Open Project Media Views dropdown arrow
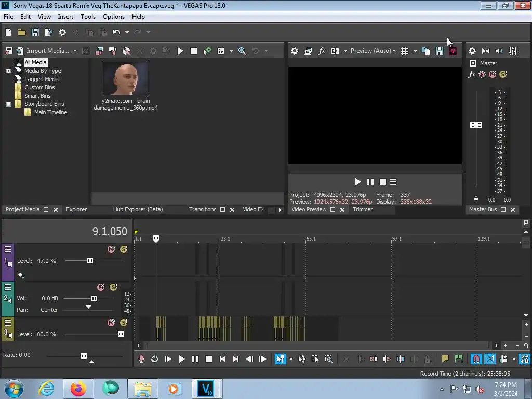This screenshot has height=399, width=532. coord(231,51)
